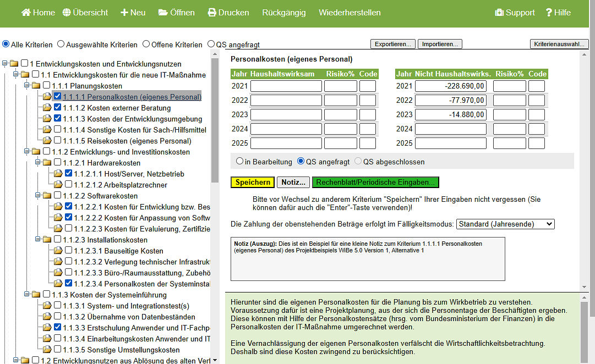
Task: Open the Fälligkeitsmodus Standard (Jahresende) dropdown
Action: click(505, 224)
